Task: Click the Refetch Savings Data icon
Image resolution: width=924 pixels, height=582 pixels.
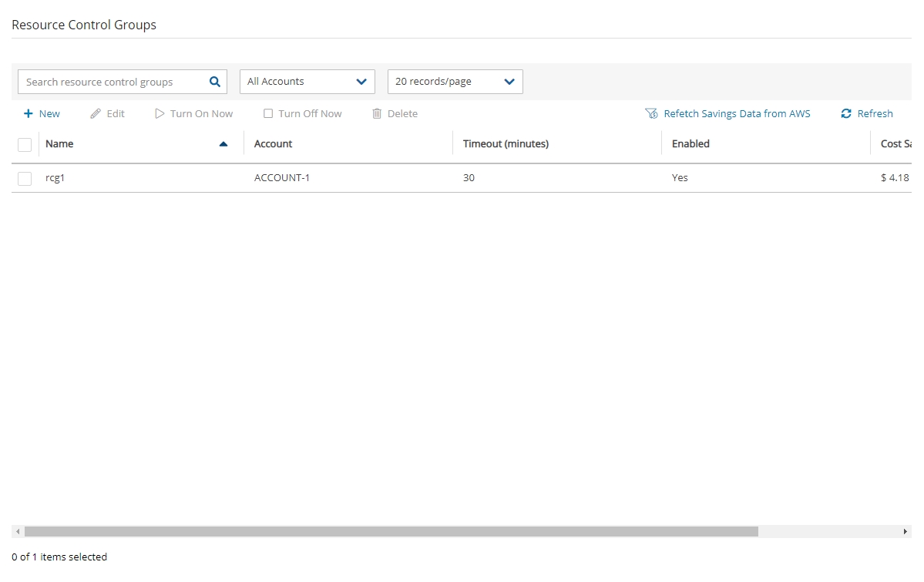Action: (651, 113)
